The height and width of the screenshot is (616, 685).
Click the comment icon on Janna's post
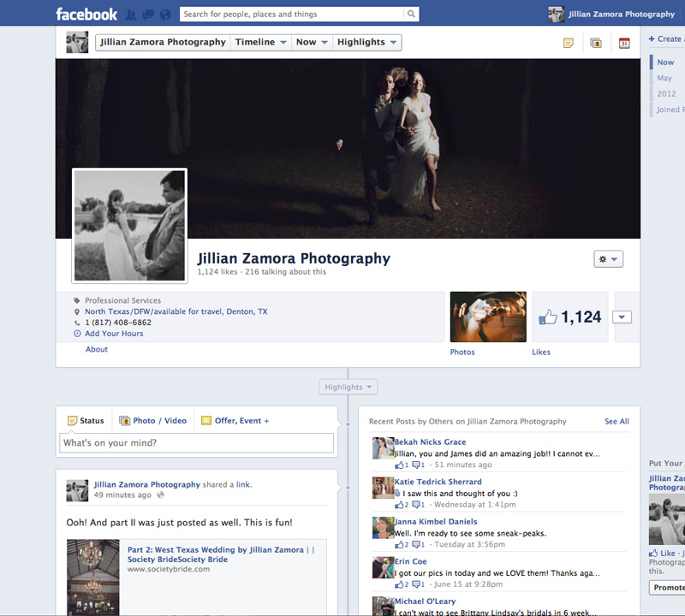point(416,544)
